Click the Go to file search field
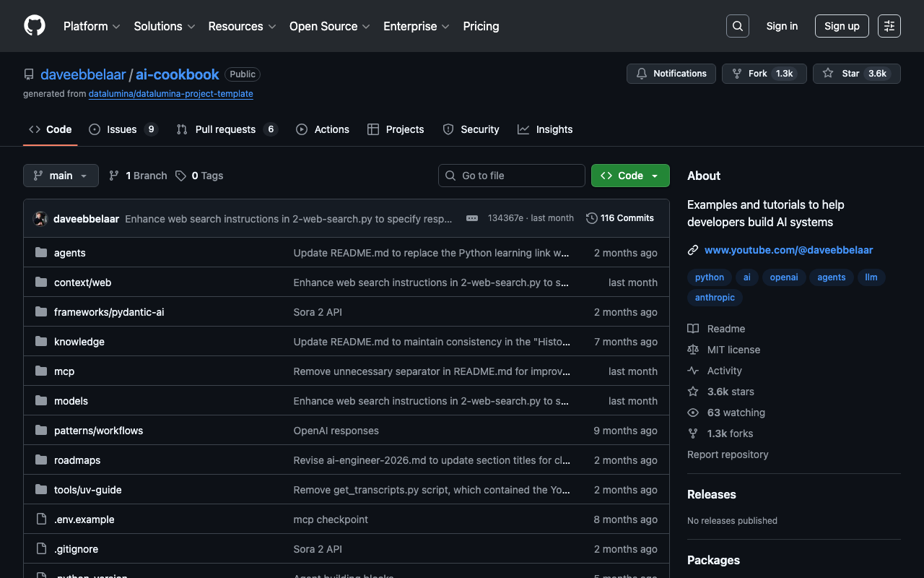The image size is (924, 578). tap(512, 176)
